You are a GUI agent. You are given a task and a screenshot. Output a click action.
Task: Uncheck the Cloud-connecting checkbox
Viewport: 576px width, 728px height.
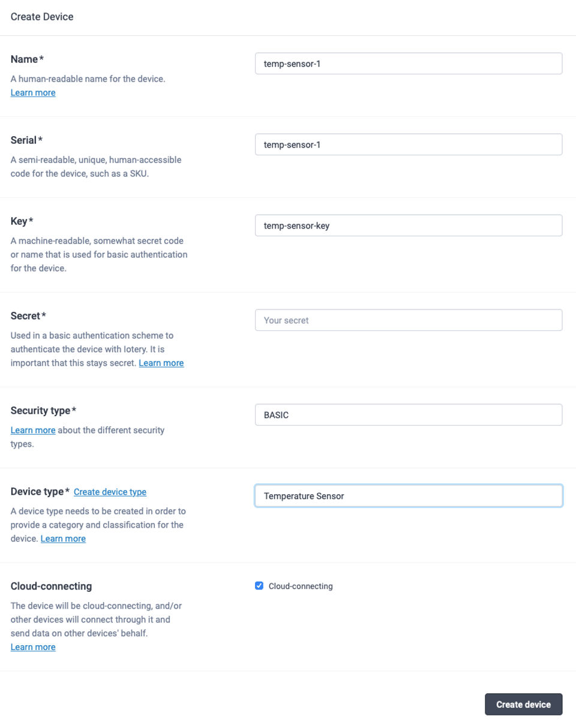259,586
